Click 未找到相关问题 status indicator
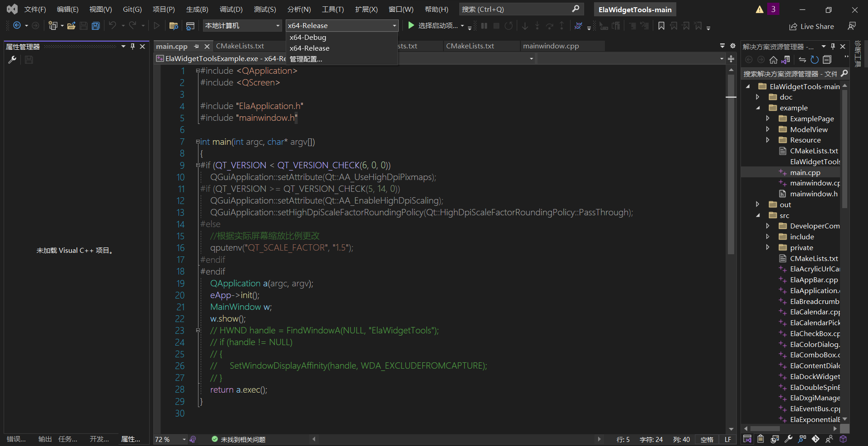Viewport: 868px width, 446px height. 238,439
